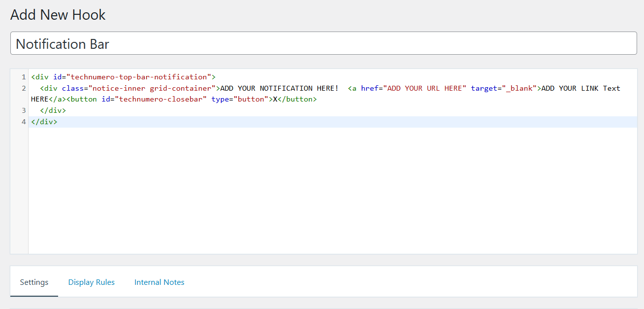Click line number 1 in the gutter
The height and width of the screenshot is (309, 644).
23,77
